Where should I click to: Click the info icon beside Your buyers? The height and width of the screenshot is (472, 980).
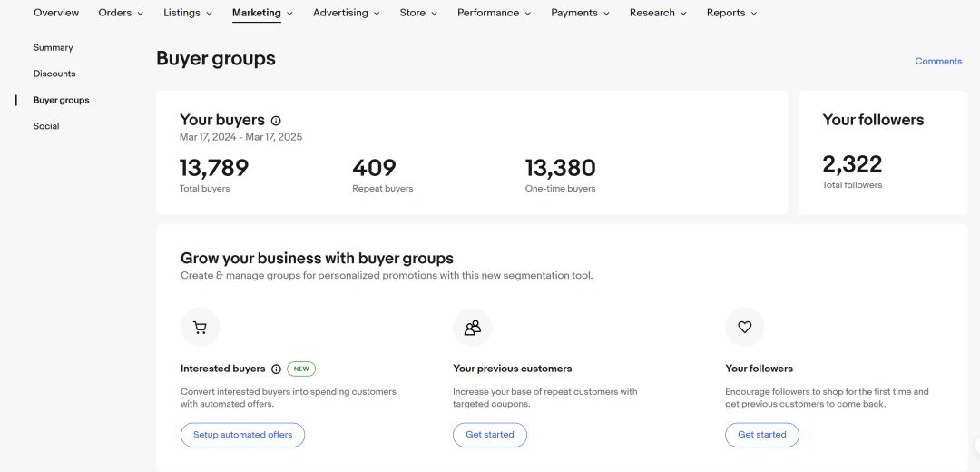(x=276, y=121)
